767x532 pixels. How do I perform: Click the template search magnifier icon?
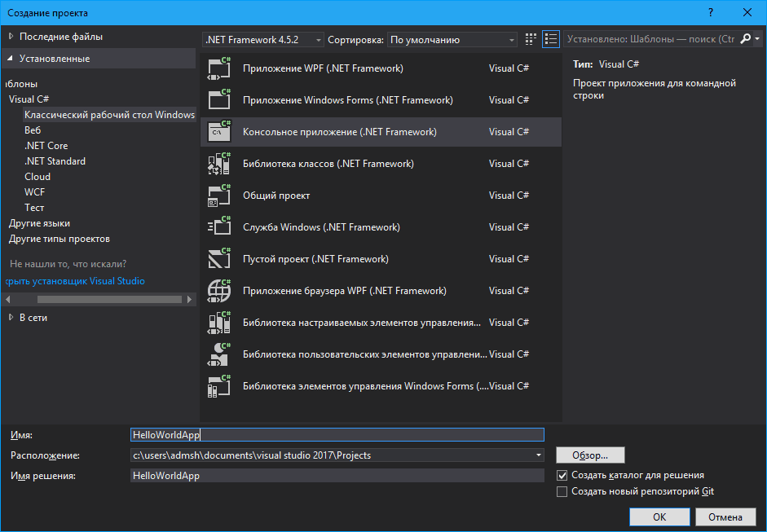click(745, 38)
